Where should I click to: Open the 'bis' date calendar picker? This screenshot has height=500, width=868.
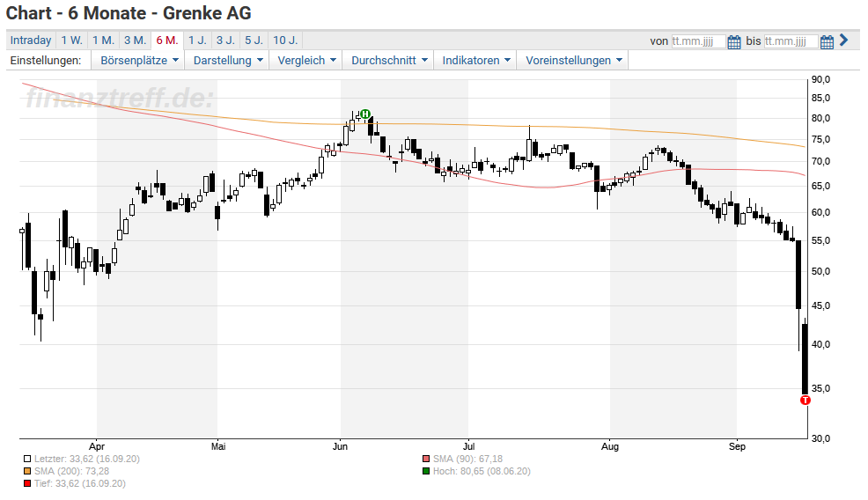[x=827, y=42]
